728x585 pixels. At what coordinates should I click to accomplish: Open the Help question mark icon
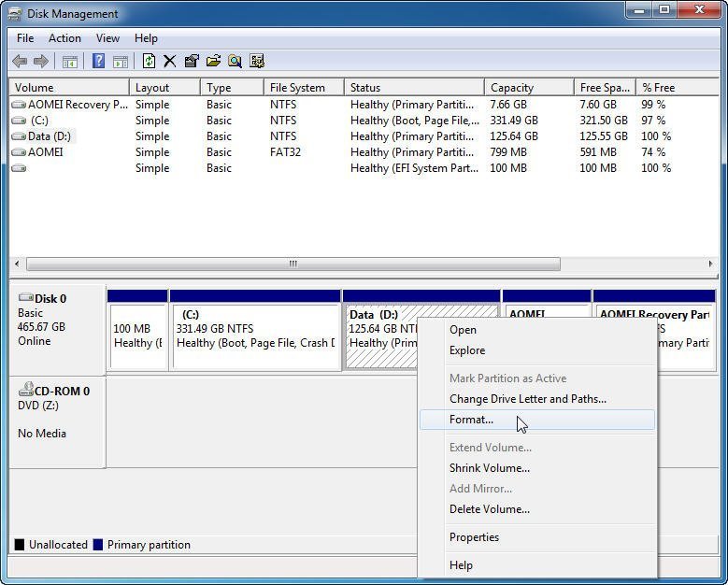point(98,62)
